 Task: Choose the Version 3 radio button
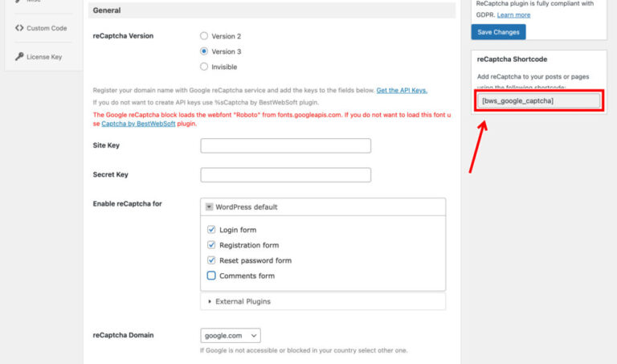tap(204, 51)
